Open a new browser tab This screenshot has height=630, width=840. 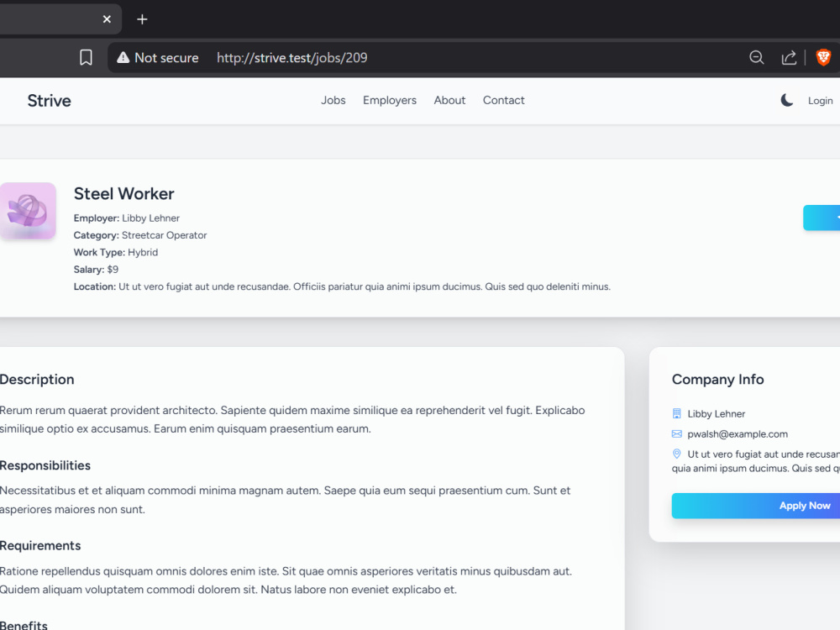[142, 20]
